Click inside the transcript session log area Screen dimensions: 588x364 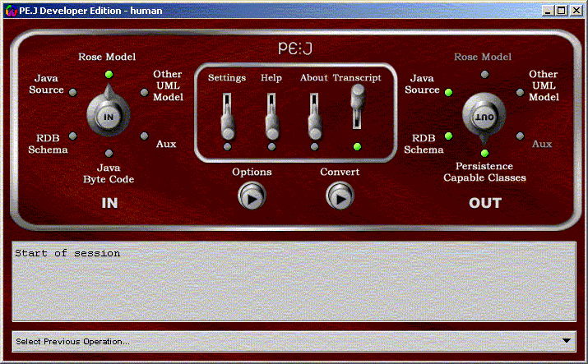(x=294, y=282)
